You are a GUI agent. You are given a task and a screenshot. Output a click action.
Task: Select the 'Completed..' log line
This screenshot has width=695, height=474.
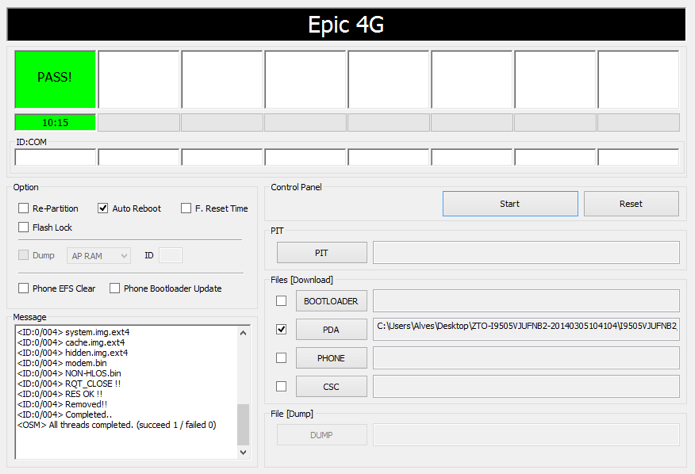65,415
